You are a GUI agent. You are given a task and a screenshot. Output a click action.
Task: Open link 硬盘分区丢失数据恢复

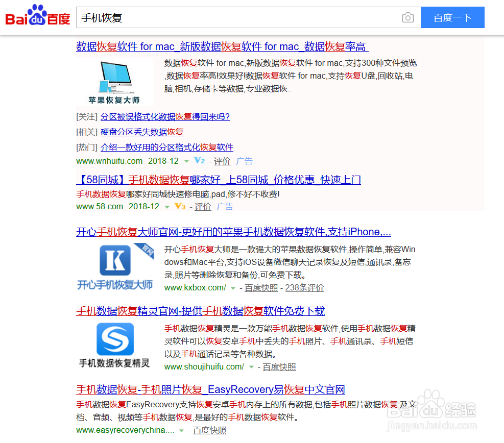click(142, 132)
